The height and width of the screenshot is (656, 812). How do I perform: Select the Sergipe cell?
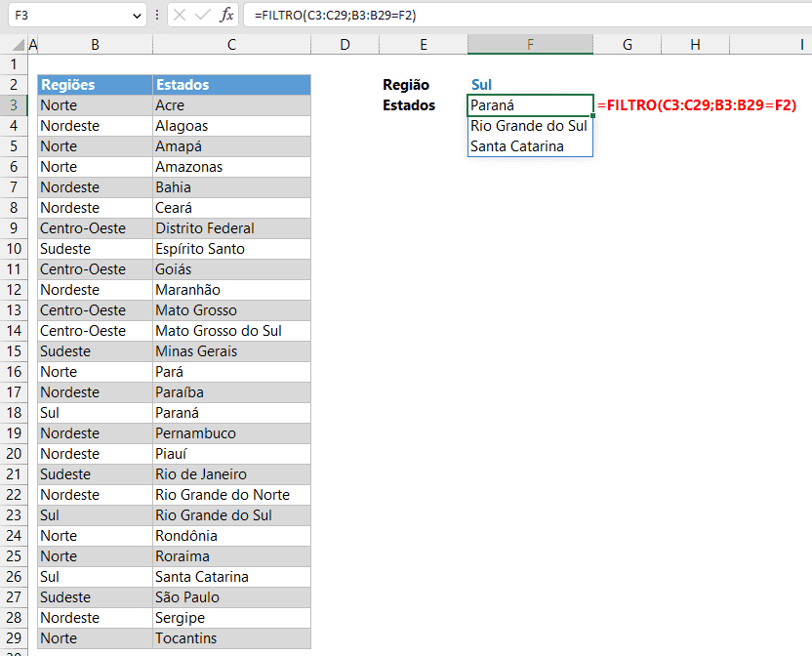click(231, 618)
